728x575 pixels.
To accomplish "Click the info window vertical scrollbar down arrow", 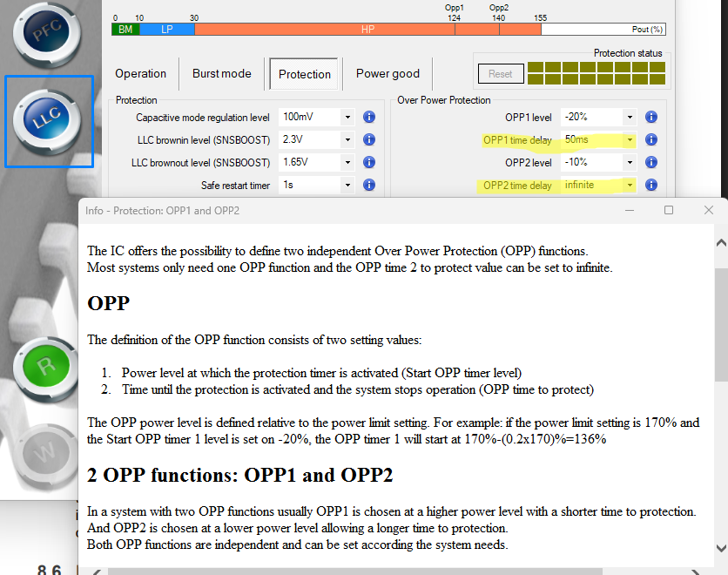I will click(721, 549).
